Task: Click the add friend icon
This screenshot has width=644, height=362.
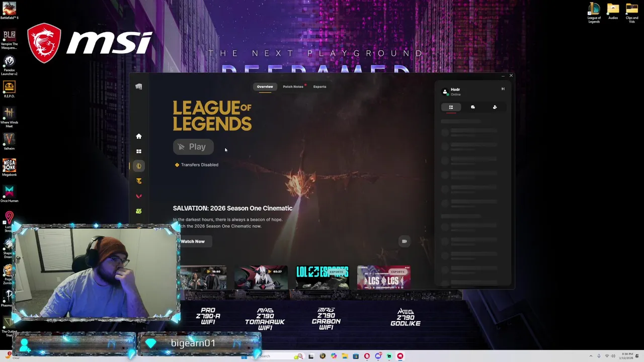Action: [495, 107]
